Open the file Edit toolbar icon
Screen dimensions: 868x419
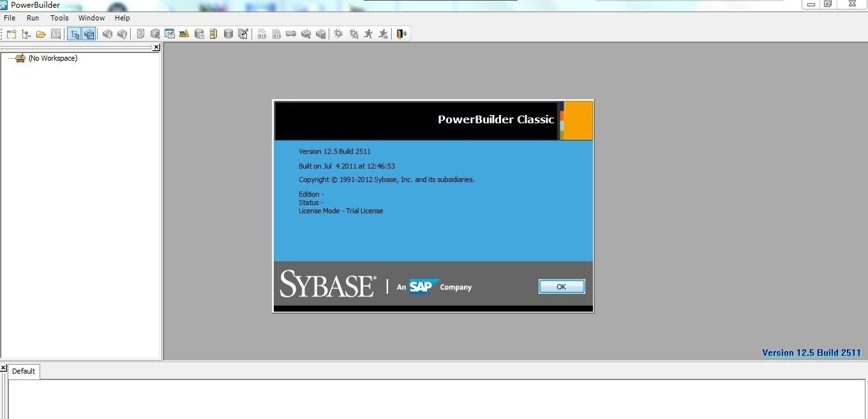(243, 34)
